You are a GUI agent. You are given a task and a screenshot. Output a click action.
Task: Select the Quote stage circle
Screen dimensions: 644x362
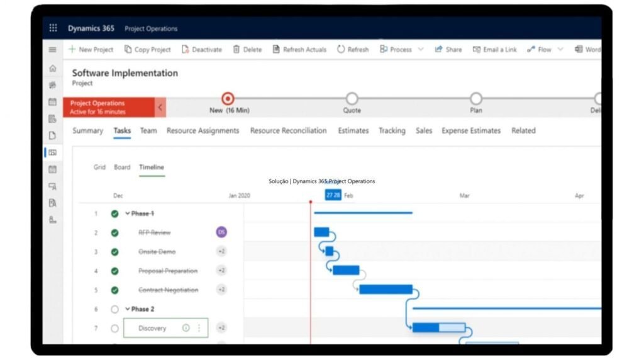[352, 99]
